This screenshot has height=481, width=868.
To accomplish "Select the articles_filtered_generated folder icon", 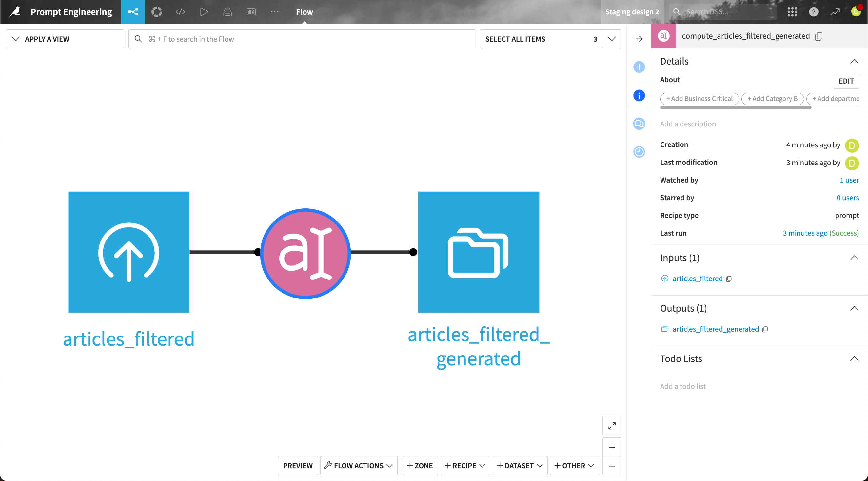I will (479, 252).
